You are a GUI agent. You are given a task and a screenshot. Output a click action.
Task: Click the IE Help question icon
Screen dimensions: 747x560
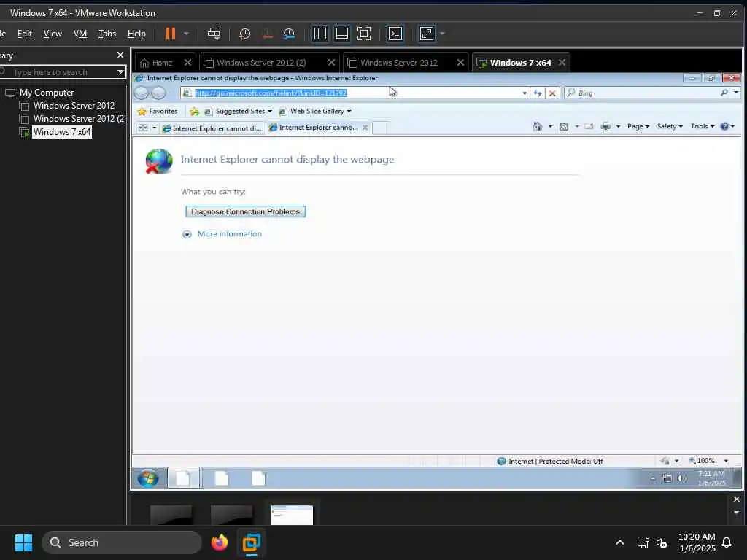[x=724, y=126]
